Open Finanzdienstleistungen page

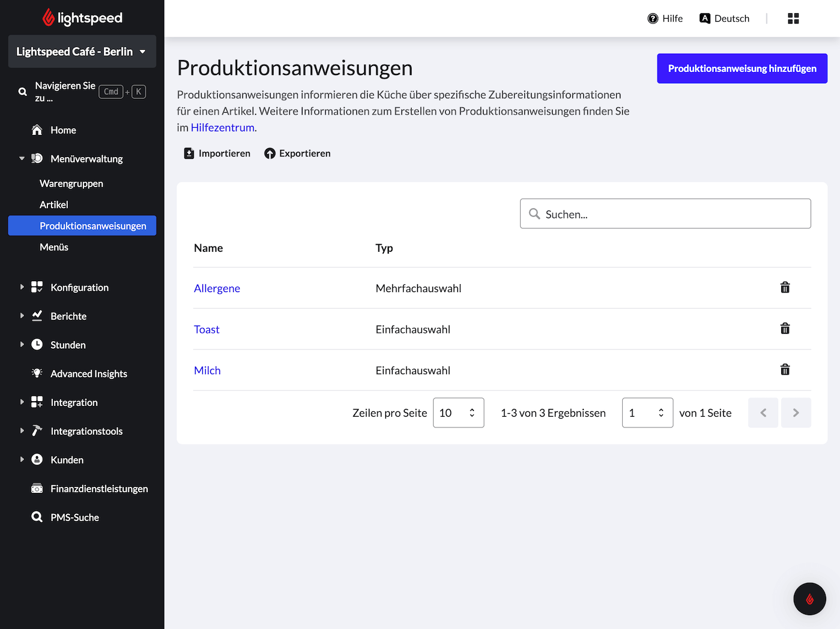tap(99, 489)
